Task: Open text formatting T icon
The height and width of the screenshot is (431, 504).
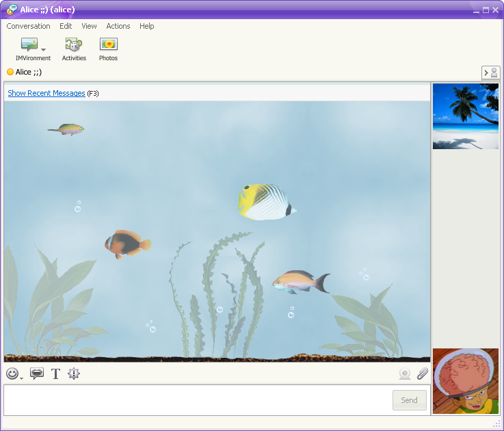Action: (x=55, y=374)
